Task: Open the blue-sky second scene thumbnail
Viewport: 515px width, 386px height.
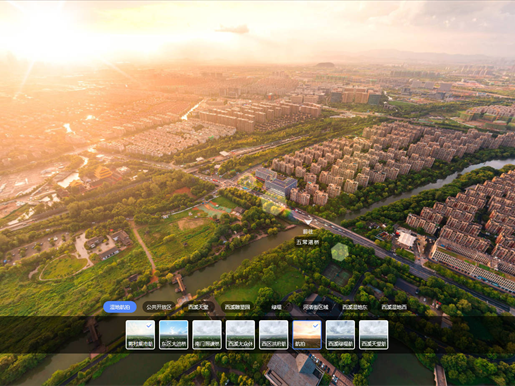Action: coord(174,335)
